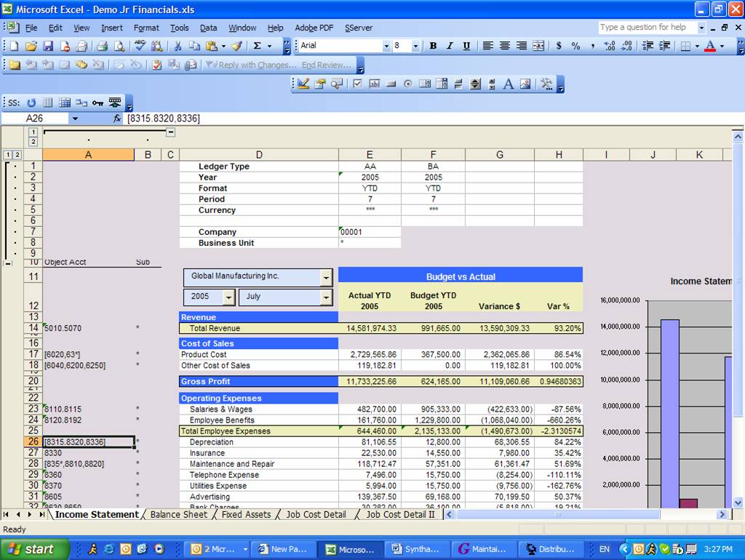Open the File menu
Image resolution: width=745 pixels, height=560 pixels.
coord(31,28)
